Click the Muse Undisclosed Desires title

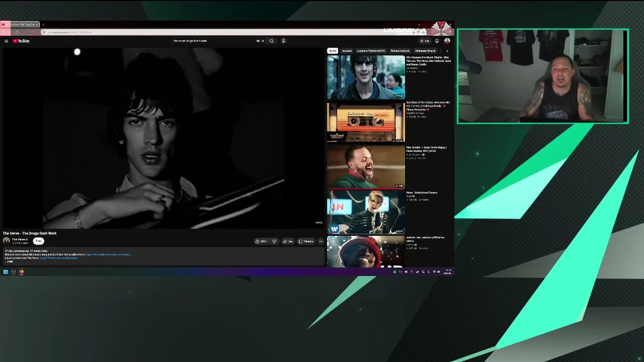coord(422,193)
